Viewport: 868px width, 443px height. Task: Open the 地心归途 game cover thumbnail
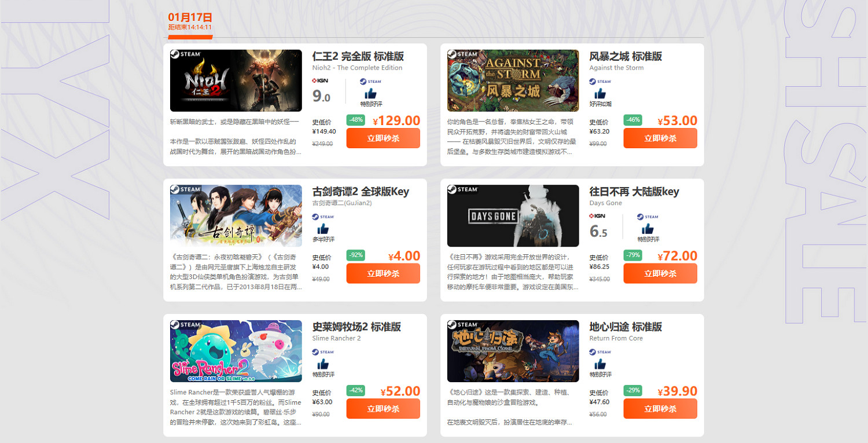[x=513, y=351]
